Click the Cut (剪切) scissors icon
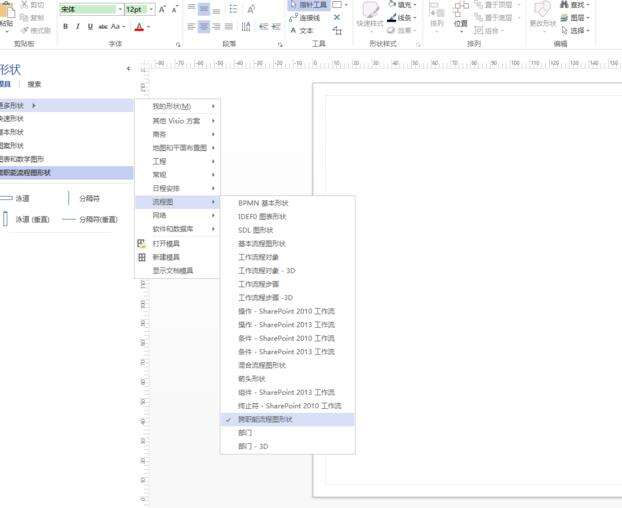 pos(24,5)
